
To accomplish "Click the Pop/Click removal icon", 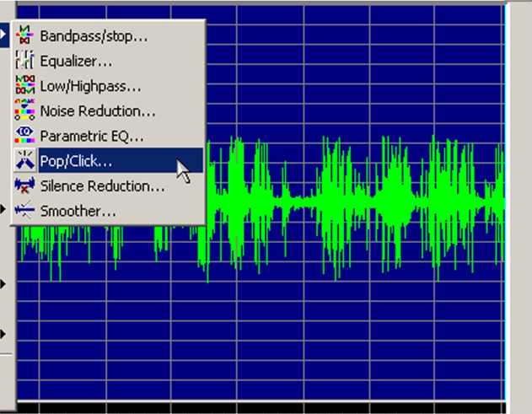I will (24, 160).
